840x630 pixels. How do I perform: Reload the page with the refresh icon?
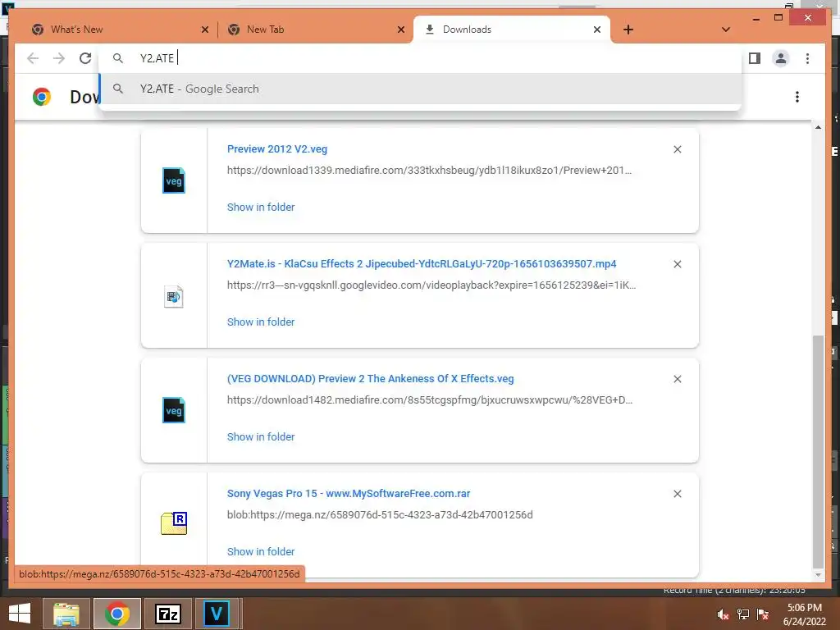(85, 58)
